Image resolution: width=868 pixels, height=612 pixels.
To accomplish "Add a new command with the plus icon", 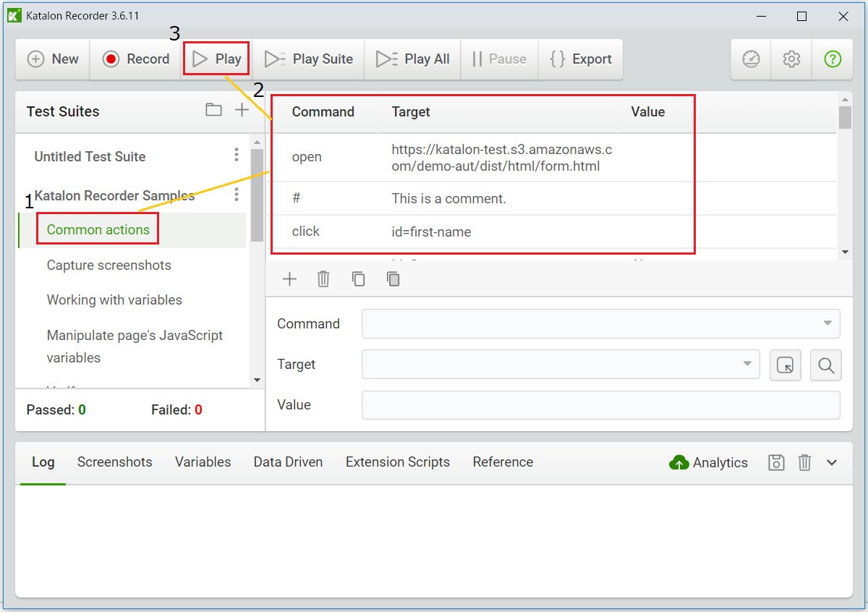I will click(x=289, y=279).
